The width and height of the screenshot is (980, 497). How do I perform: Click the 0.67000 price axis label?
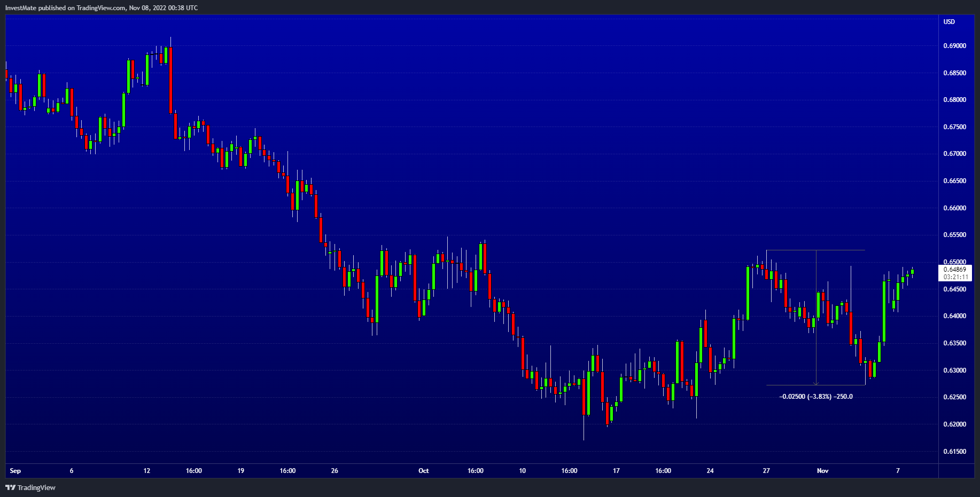[955, 154]
